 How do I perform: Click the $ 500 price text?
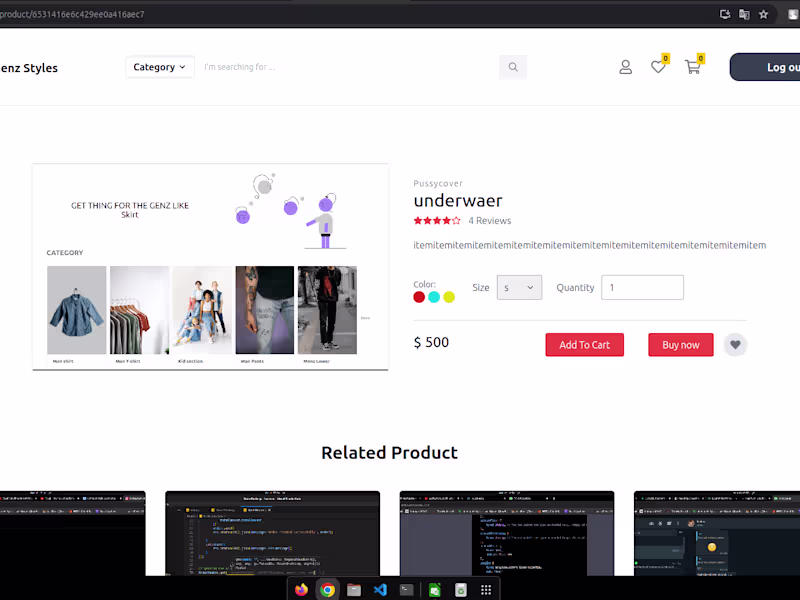point(431,342)
